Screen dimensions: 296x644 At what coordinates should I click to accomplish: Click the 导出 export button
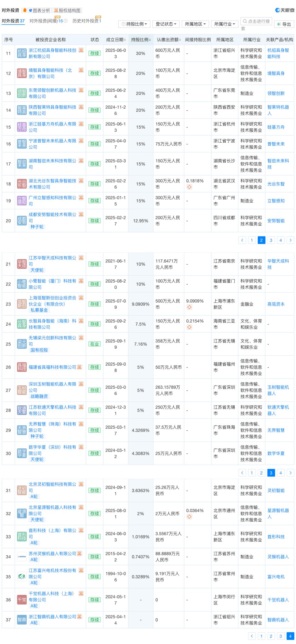[284, 24]
